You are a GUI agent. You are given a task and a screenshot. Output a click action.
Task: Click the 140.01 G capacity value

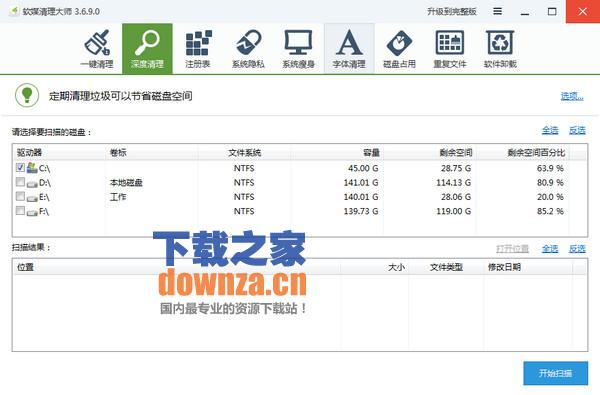pyautogui.click(x=361, y=197)
